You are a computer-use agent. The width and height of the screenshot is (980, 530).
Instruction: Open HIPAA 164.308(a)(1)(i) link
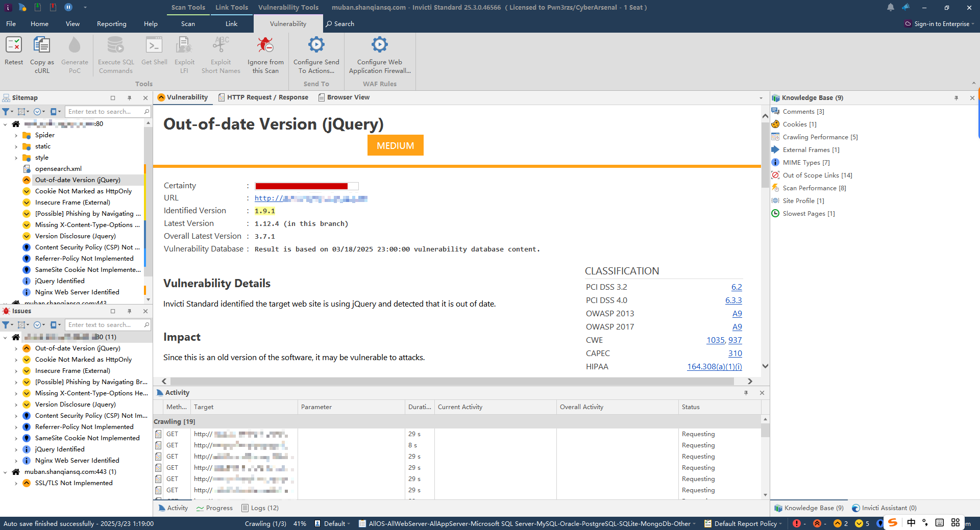(715, 367)
